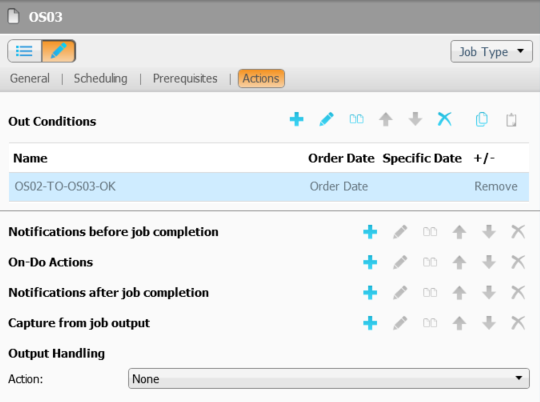540x402 pixels.
Task: Select the Actions tab
Action: coord(261,79)
